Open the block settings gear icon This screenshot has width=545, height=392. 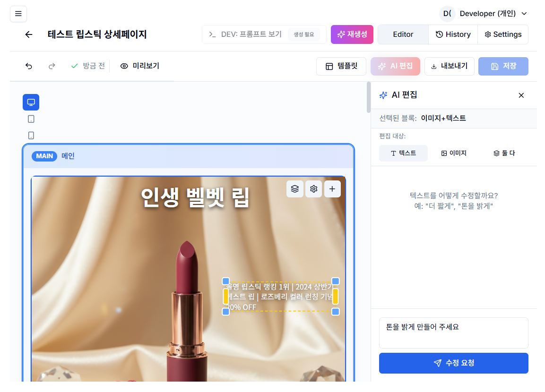tap(313, 188)
